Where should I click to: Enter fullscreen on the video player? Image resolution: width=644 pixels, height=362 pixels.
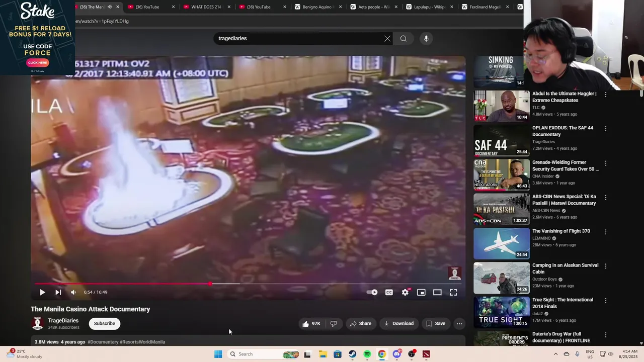453,292
